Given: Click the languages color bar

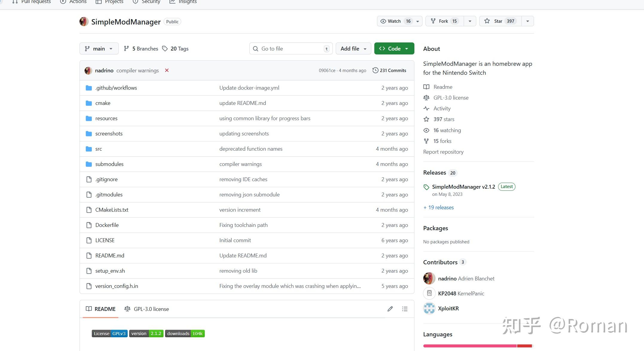Looking at the screenshot, I should 478,346.
